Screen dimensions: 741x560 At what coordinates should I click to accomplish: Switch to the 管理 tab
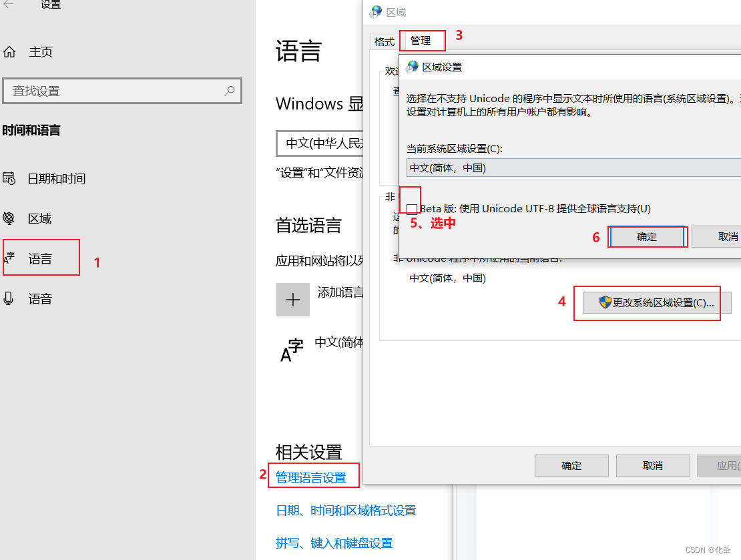[x=422, y=41]
